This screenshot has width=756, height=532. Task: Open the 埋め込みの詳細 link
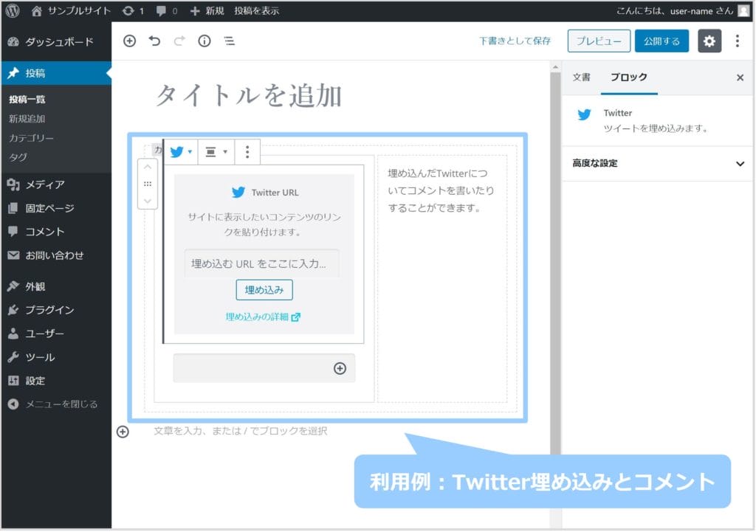click(263, 317)
